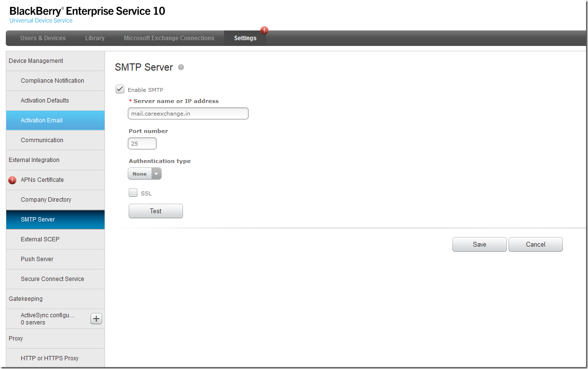Open Company Directory in sidebar
Viewport: 588px width, 369px height.
(55, 200)
